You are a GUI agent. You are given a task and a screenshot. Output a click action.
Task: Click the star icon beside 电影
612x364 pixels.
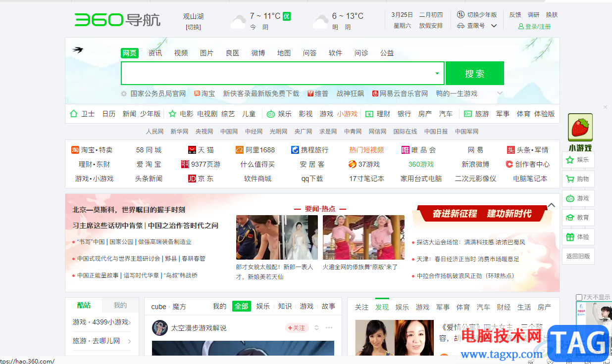pos(172,114)
